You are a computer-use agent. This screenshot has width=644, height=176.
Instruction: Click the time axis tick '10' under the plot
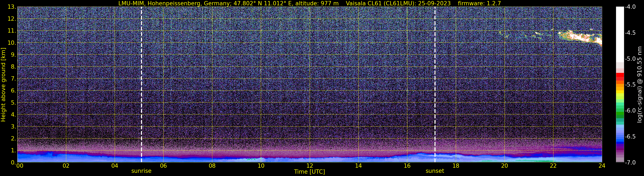pyautogui.click(x=261, y=166)
